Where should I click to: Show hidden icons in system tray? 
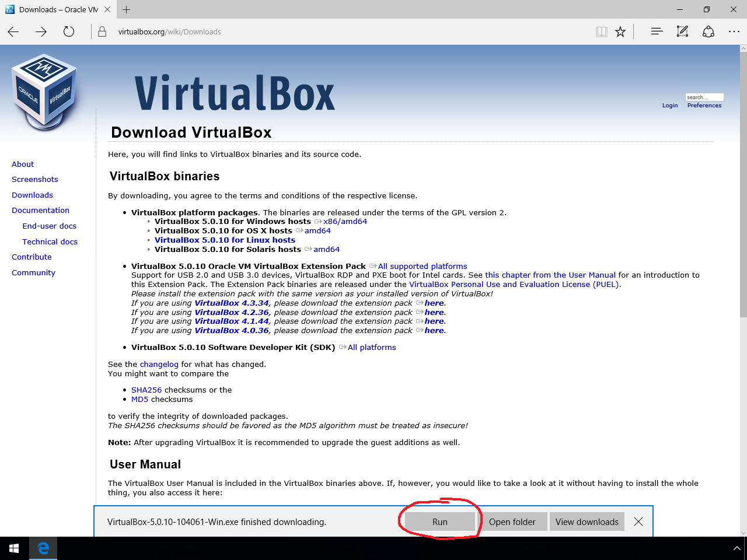[x=736, y=548]
